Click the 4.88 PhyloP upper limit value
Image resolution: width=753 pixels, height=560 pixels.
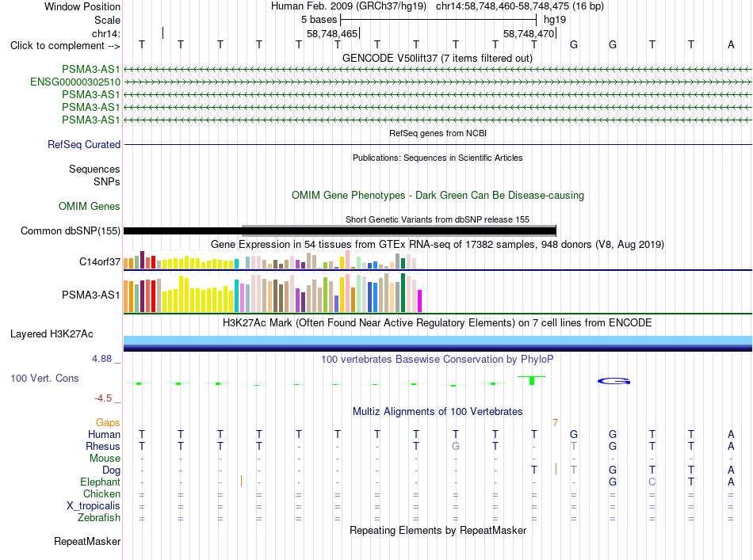pyautogui.click(x=101, y=359)
